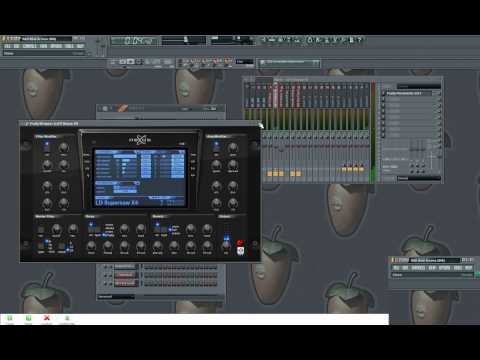Viewport: 480px width, 360px height.
Task: Click the first channel button in the step sequencer
Action: [x=125, y=267]
